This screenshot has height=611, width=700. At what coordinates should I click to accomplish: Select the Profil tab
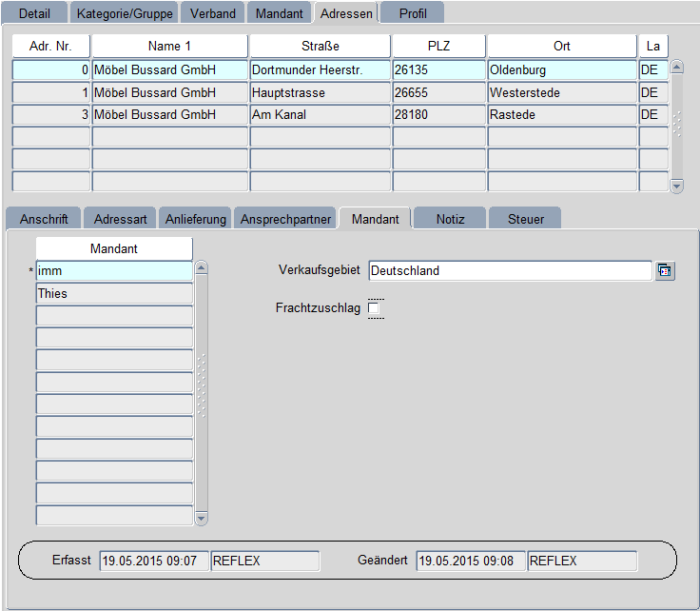coord(413,14)
